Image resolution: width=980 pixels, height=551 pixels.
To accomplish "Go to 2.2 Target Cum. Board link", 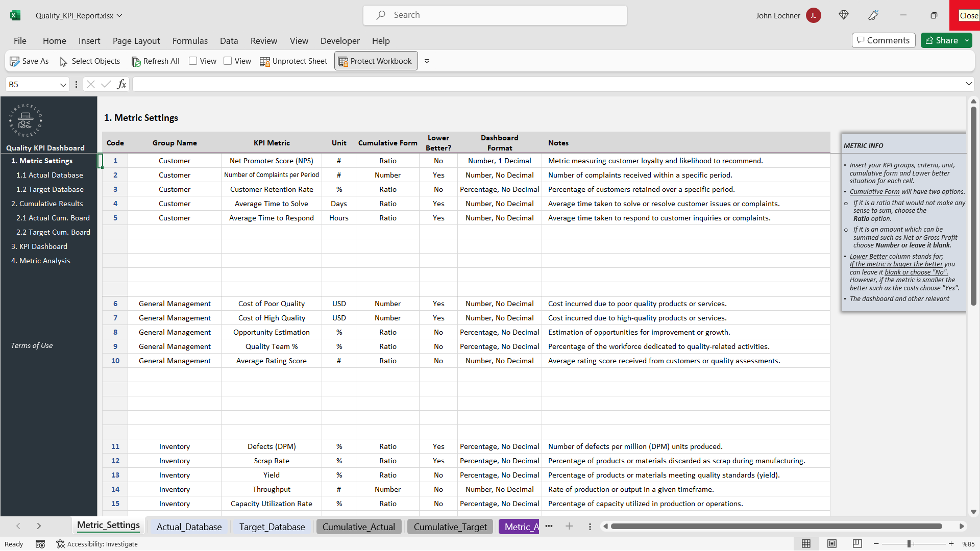I will (53, 232).
